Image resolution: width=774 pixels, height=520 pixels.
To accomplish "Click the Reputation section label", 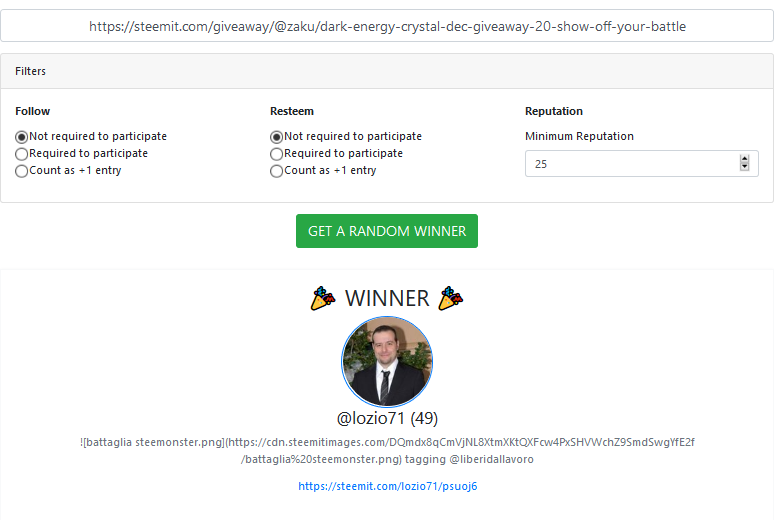I will (554, 111).
